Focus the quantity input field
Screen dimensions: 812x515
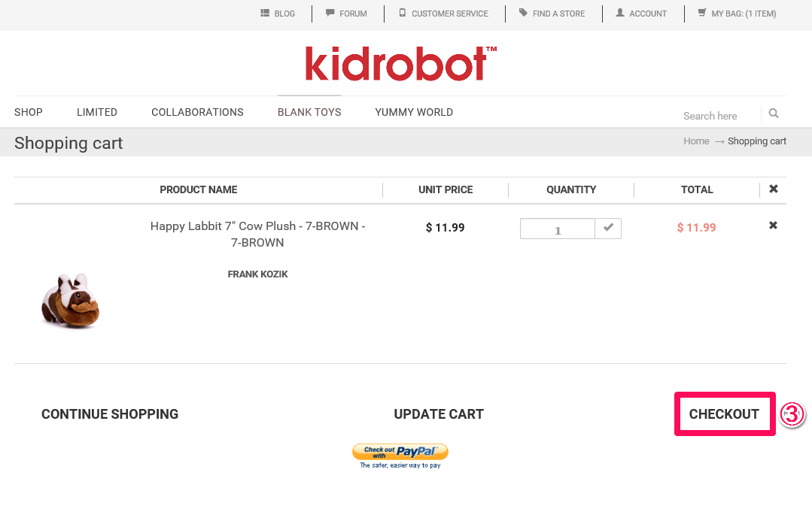tap(557, 229)
